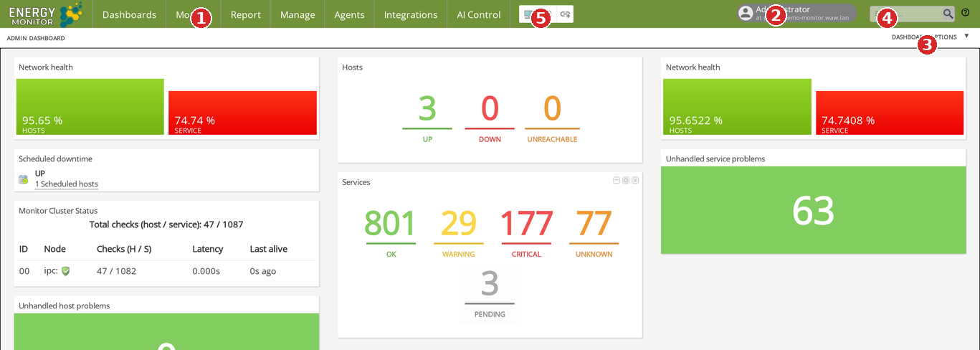
Task: Expand Dashboard Options dropdown arrow
Action: point(966,36)
